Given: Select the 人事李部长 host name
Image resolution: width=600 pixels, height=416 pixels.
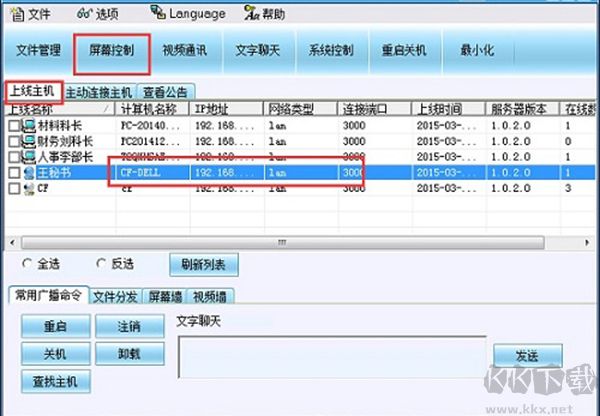Looking at the screenshot, I should 65,157.
